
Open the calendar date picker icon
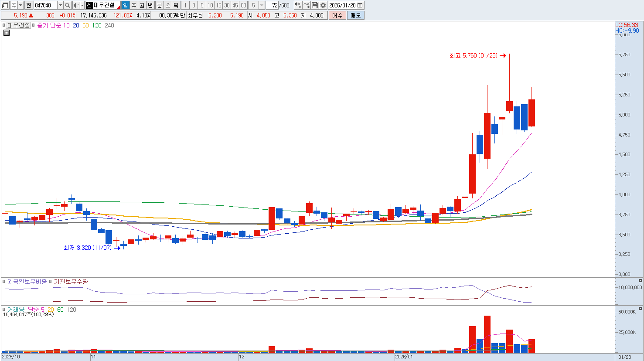(360, 5)
